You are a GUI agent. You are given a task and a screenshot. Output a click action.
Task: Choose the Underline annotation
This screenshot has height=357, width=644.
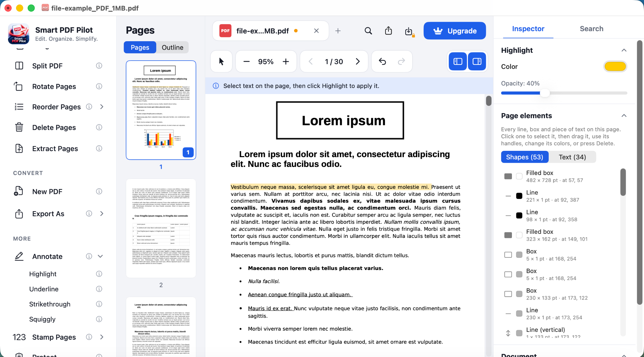pyautogui.click(x=44, y=289)
